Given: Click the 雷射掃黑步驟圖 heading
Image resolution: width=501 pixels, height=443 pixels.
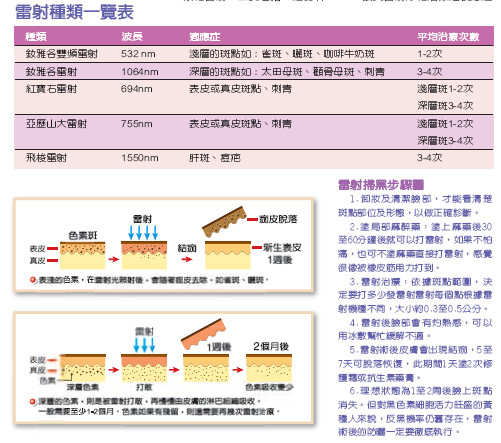Looking at the screenshot, I should (x=381, y=184).
